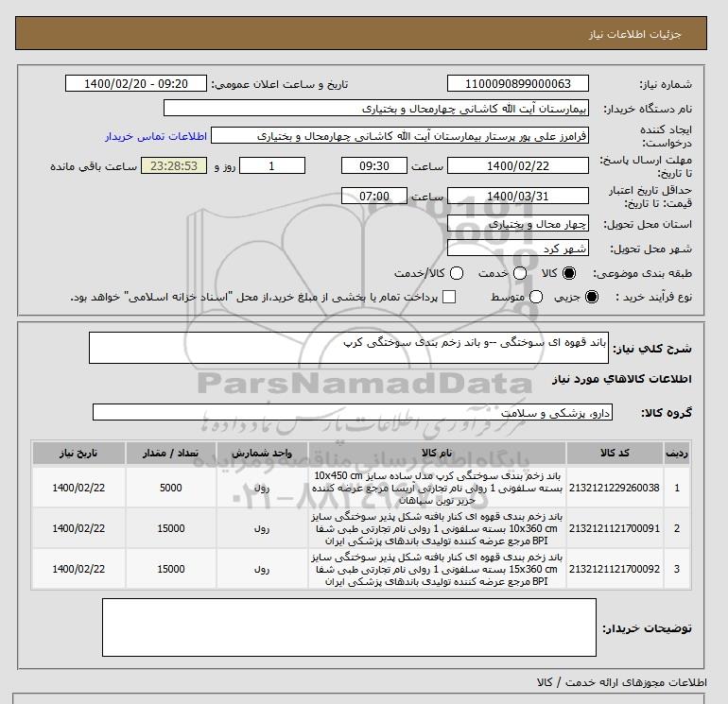Click the quantity 15000 cell in row 3
The image size is (728, 704).
pyautogui.click(x=171, y=569)
